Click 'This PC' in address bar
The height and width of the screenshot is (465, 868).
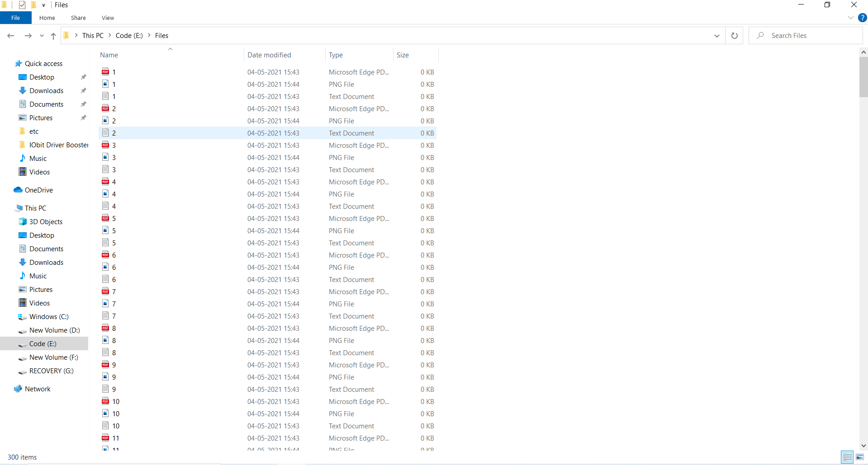pos(93,35)
